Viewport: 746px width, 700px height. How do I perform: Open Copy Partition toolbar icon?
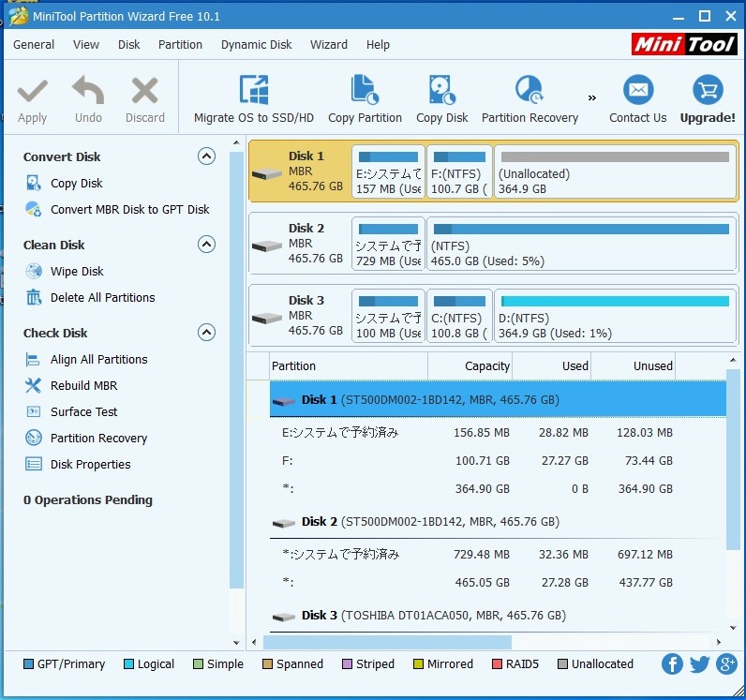(x=365, y=89)
